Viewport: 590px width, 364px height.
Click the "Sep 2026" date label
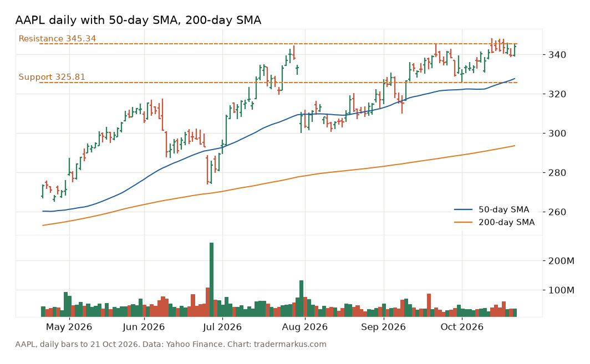[x=383, y=327]
